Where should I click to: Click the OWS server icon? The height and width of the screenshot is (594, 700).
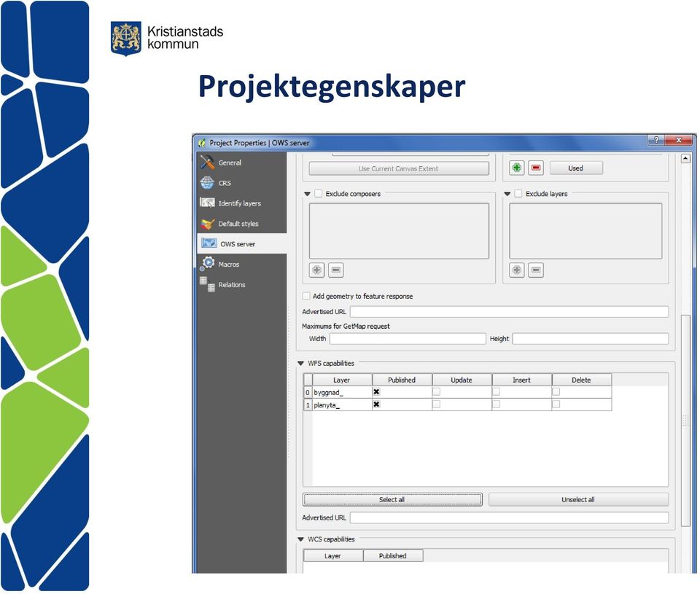pos(209,243)
